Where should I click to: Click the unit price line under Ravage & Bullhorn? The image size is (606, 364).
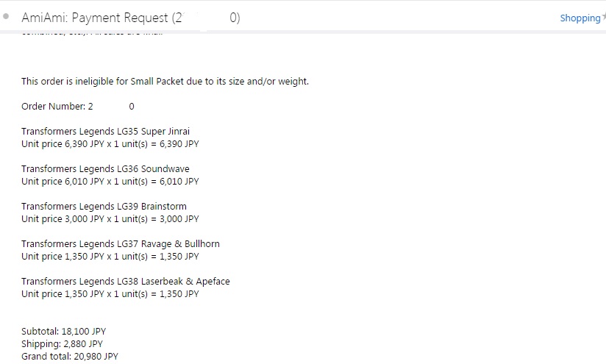[110, 257]
